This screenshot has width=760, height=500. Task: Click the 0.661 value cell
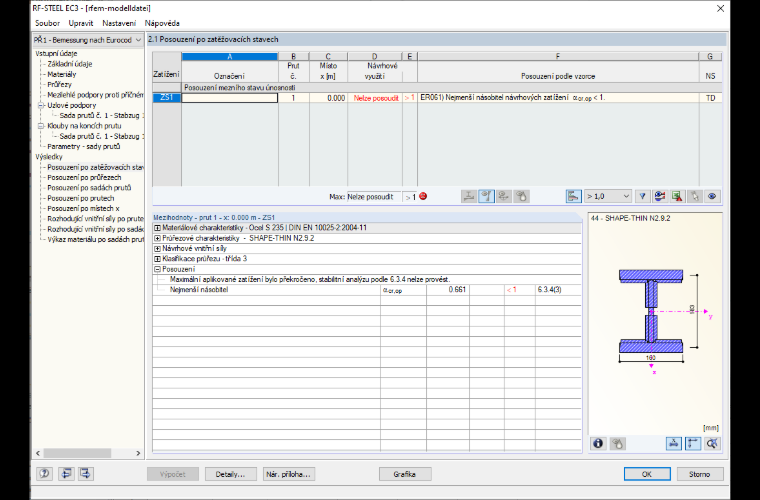pyautogui.click(x=448, y=290)
